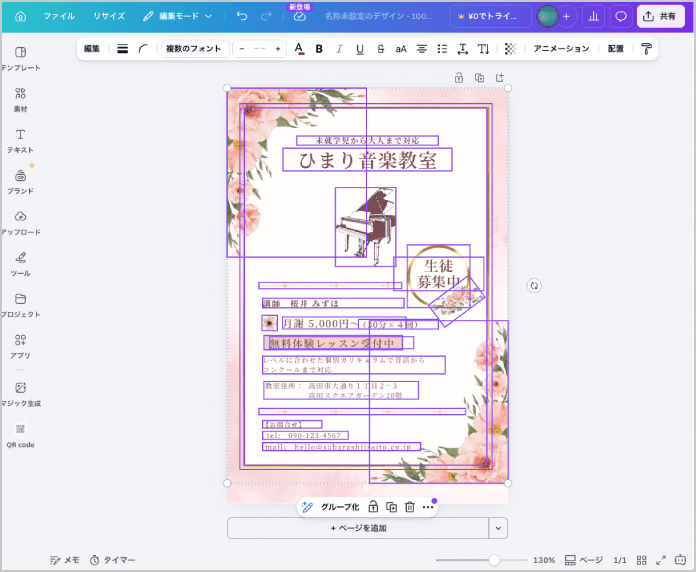This screenshot has width=696, height=572.
Task: Duplicate page icon above canvas
Action: pyautogui.click(x=479, y=78)
